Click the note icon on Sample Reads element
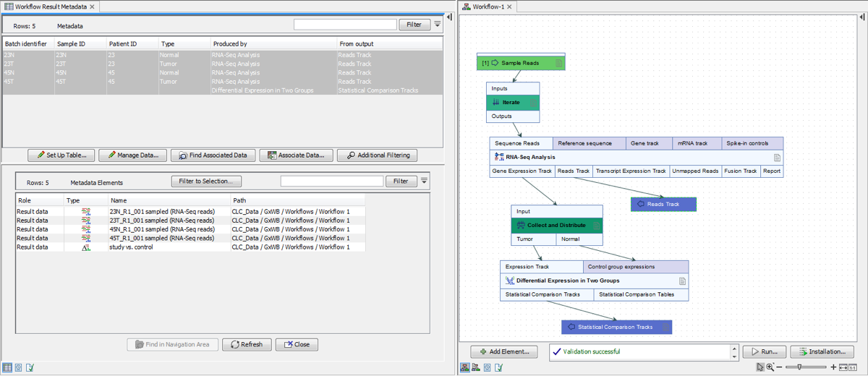This screenshot has width=868, height=376. tap(558, 64)
